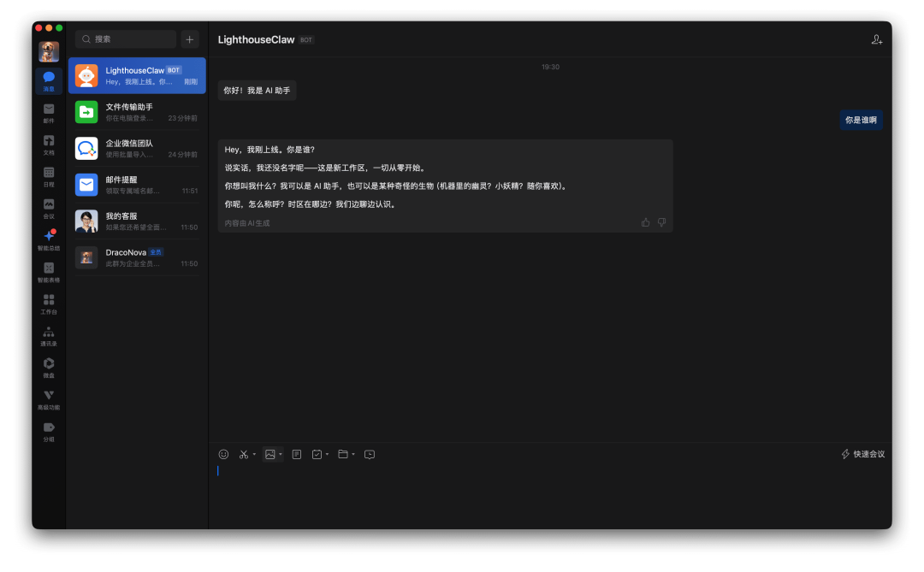Start a 快速会议 quick meeting
The width and height of the screenshot is (924, 572).
tap(862, 454)
